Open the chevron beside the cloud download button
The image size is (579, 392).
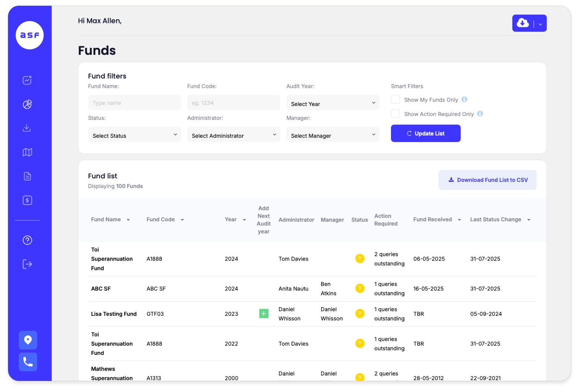pos(540,23)
